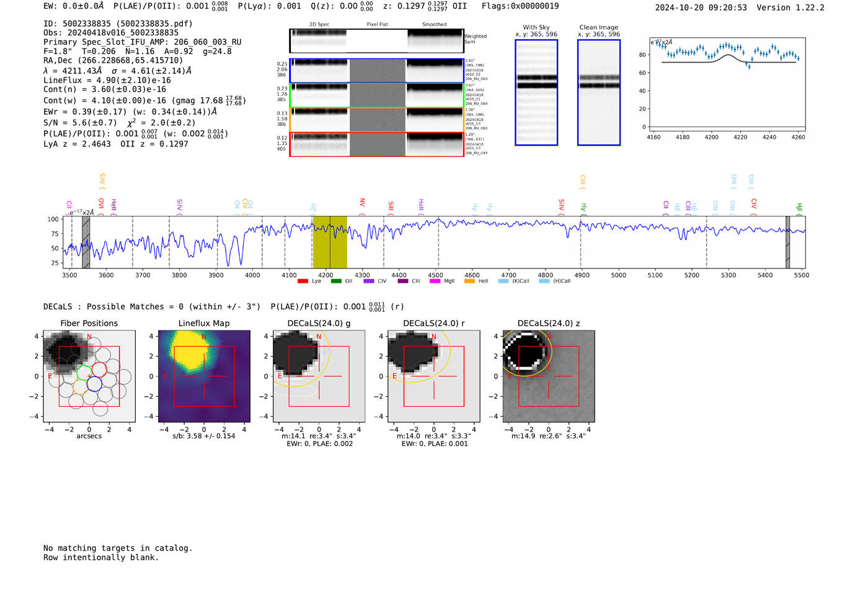This screenshot has height=591, width=868.
Task: Click the LineFlux = 4.90(±2.10)e-16 line
Action: pyautogui.click(x=107, y=80)
